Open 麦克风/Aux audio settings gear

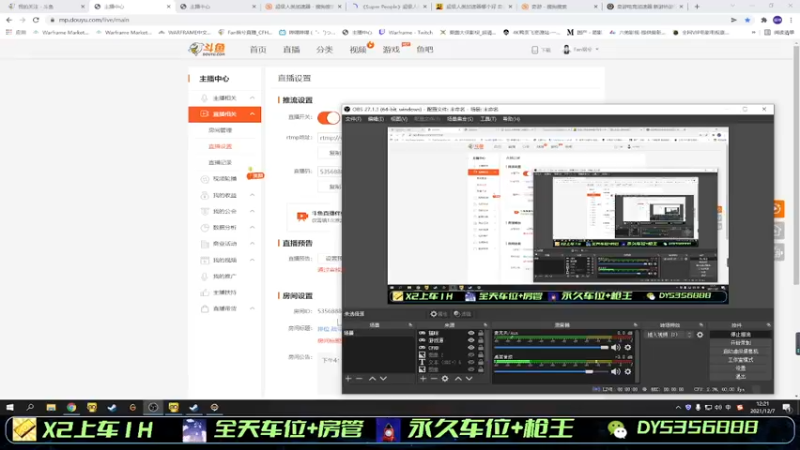pos(628,347)
